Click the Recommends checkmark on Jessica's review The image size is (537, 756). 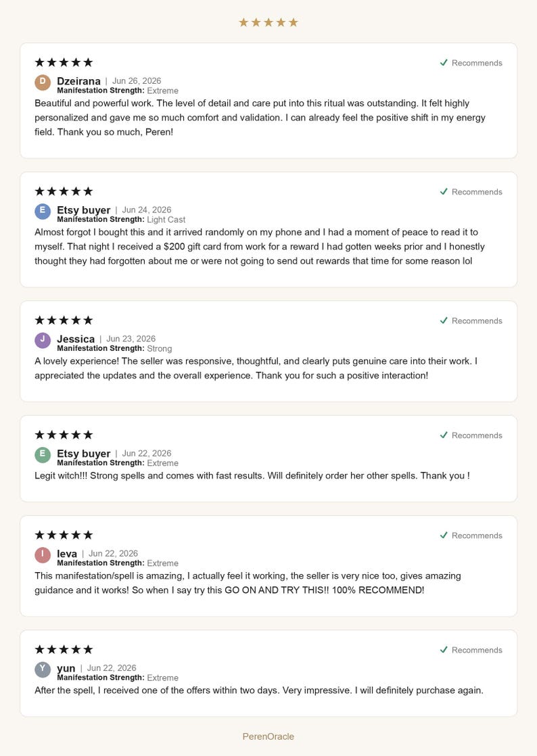[x=444, y=321]
